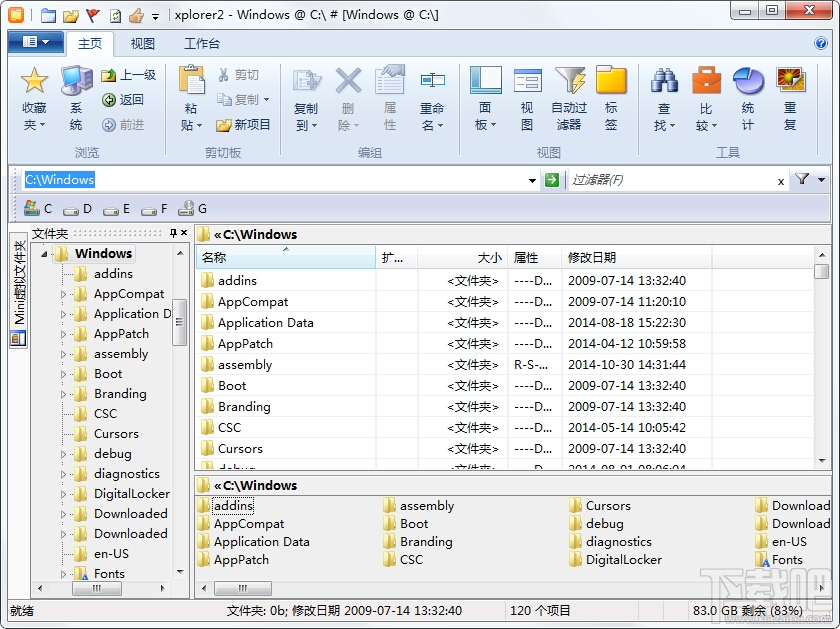The image size is (840, 629).
Task: Click the Tabs (标签) folder icon
Action: pos(611,80)
